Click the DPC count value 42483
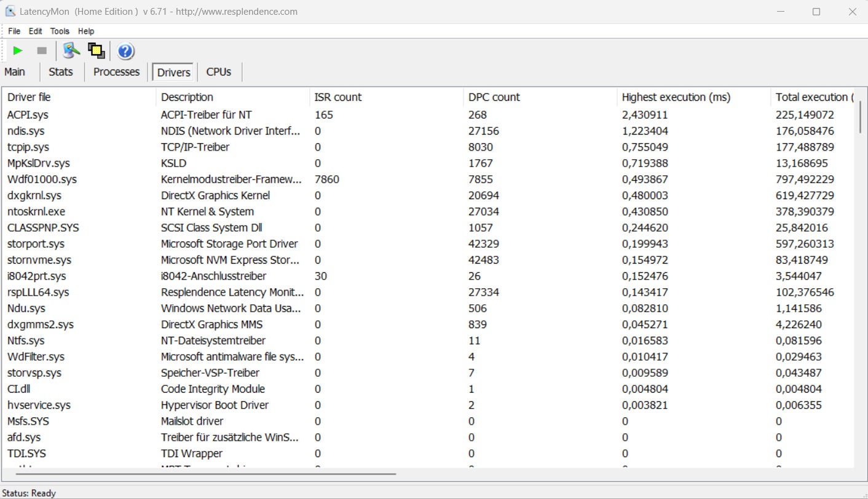The width and height of the screenshot is (868, 499). [484, 260]
